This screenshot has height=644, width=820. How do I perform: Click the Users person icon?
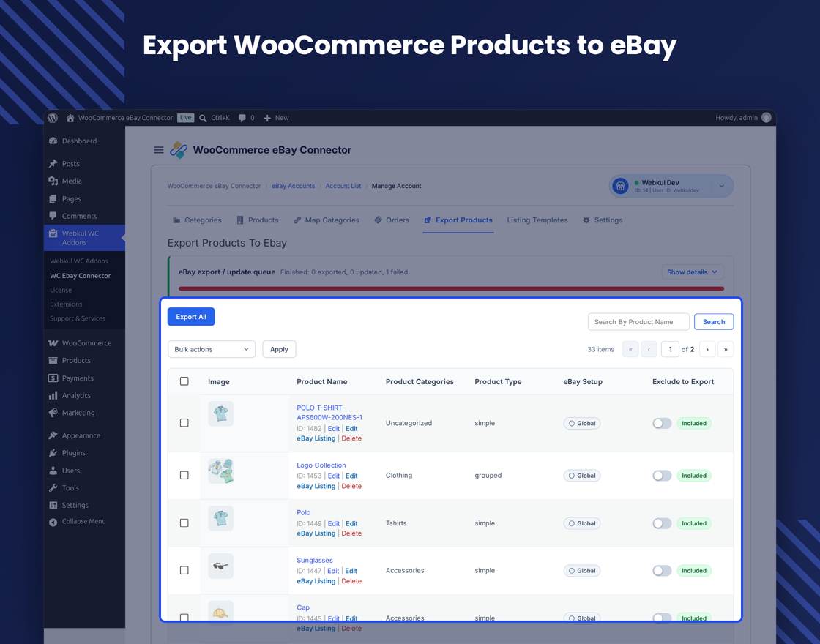53,471
